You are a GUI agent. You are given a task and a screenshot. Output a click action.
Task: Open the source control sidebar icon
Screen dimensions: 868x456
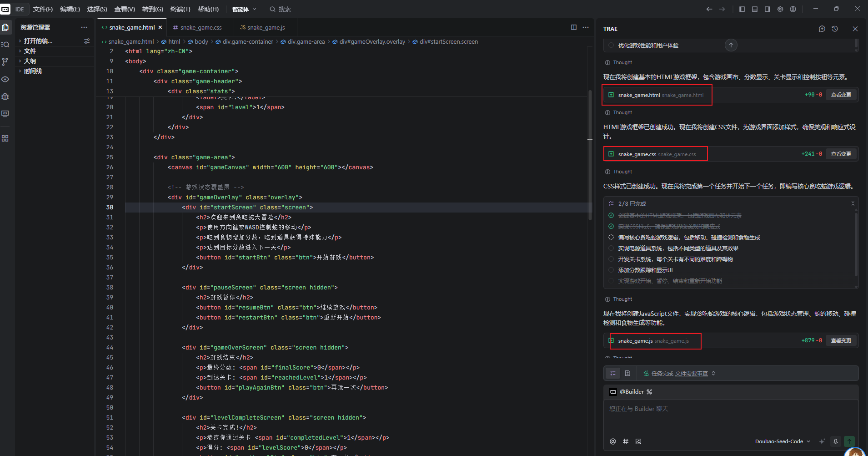click(x=5, y=61)
